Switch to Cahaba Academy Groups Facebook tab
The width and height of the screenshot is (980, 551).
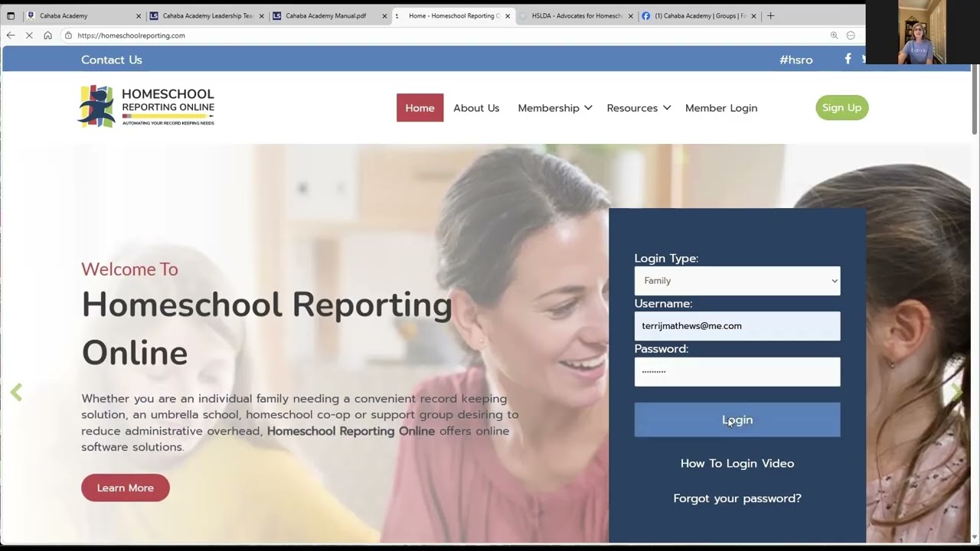pyautogui.click(x=699, y=16)
